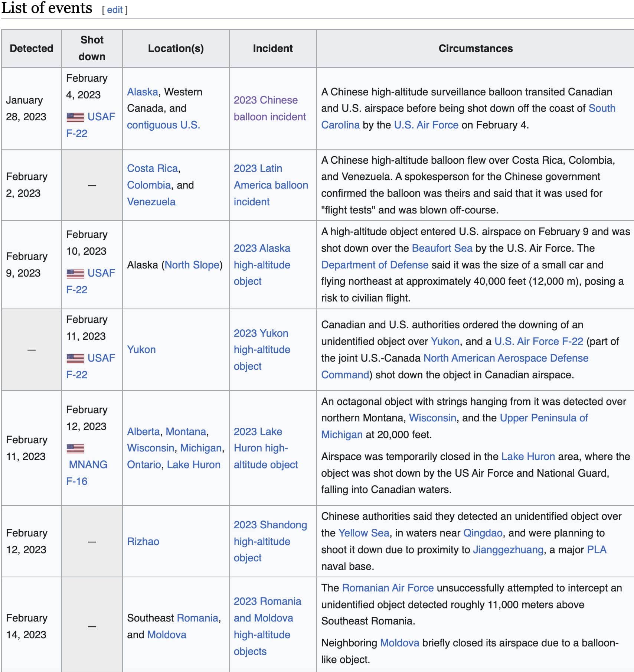Click the Circumstances column header
The image size is (634, 672).
[x=475, y=49]
